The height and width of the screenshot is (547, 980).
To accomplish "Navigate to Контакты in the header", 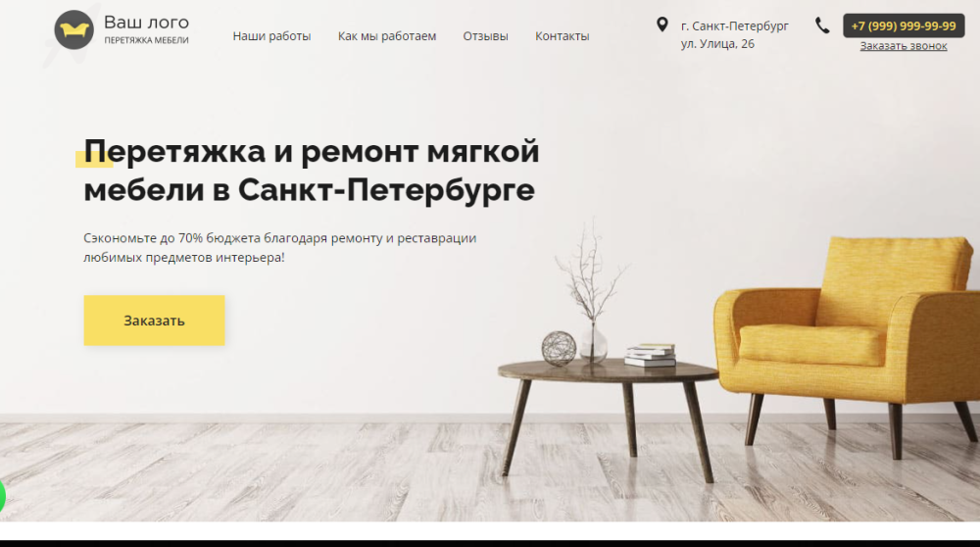I will [562, 36].
